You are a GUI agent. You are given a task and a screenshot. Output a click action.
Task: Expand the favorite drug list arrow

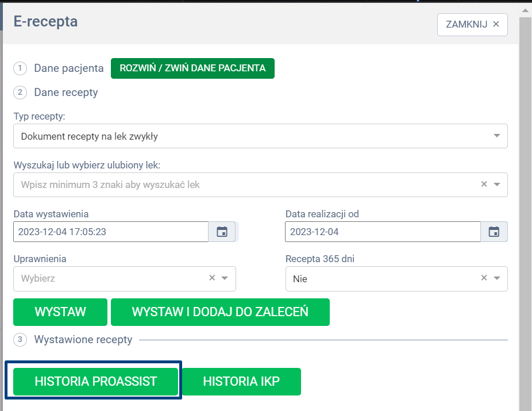496,185
